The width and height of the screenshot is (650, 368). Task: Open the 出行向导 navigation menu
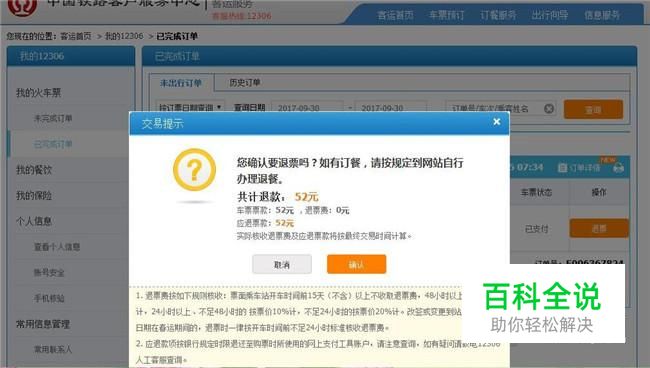[x=550, y=15]
